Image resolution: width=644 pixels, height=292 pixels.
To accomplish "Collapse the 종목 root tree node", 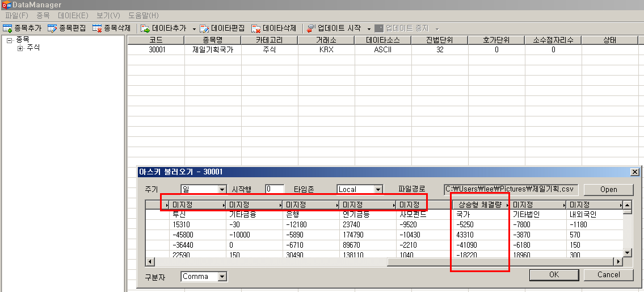I will pyautogui.click(x=10, y=40).
